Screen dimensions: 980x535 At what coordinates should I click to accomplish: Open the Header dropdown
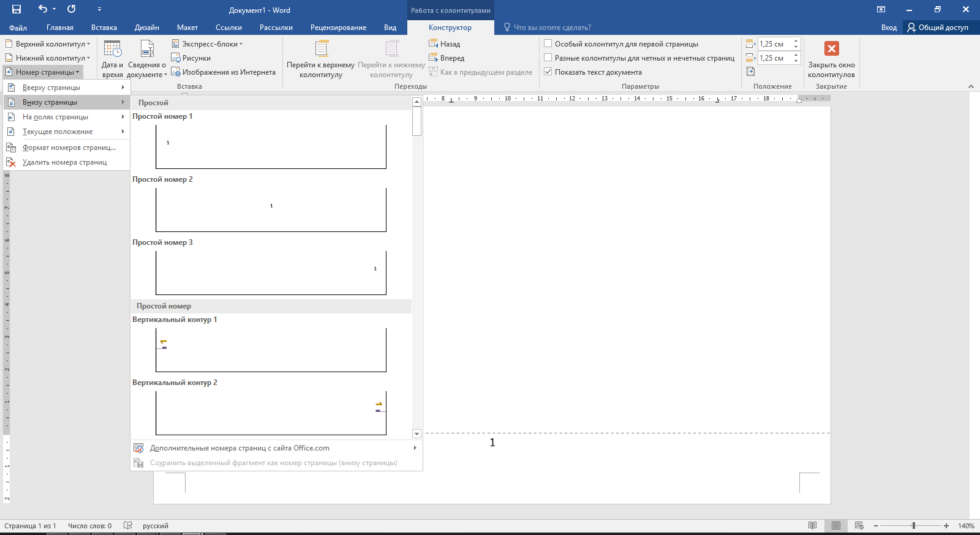tap(48, 44)
